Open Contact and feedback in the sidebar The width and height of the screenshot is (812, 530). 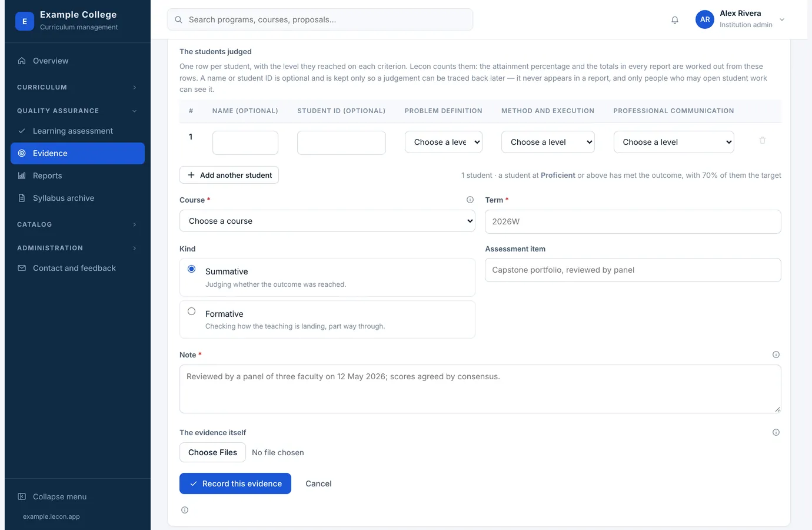click(x=77, y=268)
